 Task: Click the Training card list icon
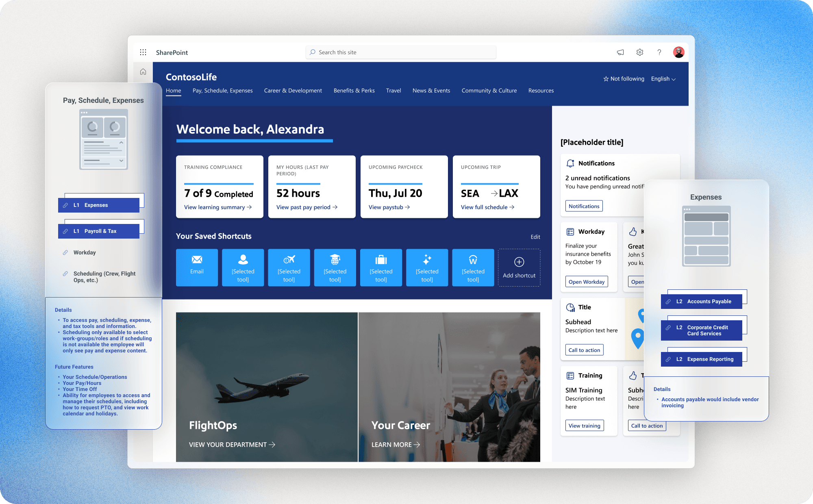coord(570,376)
